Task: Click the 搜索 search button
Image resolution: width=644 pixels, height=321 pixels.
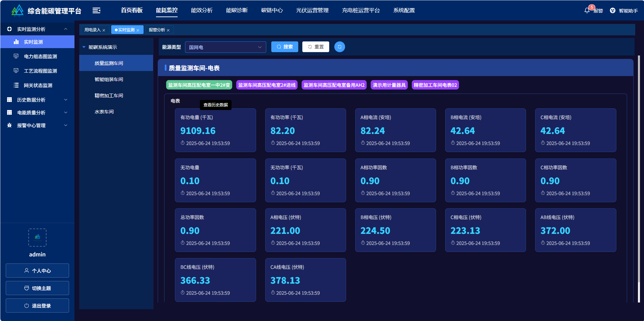Action: pyautogui.click(x=284, y=47)
